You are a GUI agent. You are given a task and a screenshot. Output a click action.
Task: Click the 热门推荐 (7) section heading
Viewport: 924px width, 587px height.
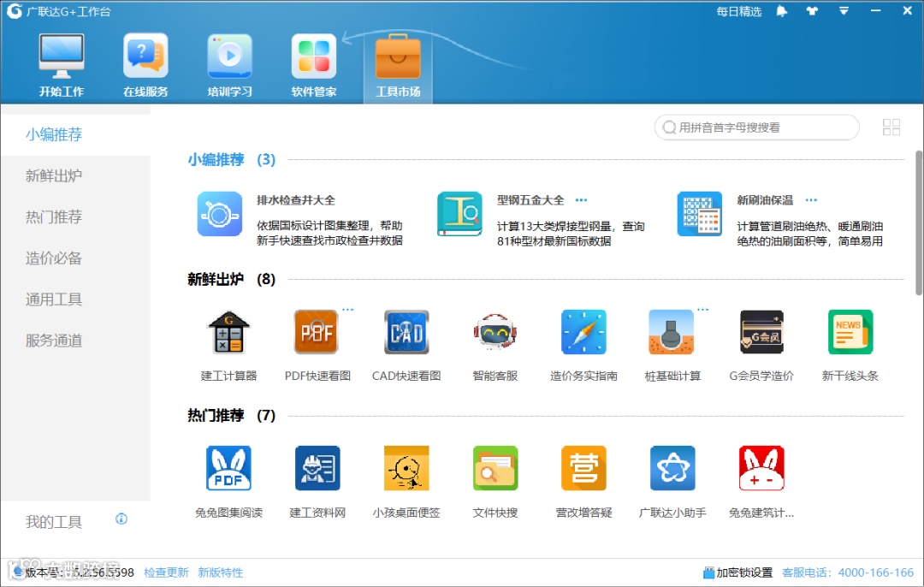tap(232, 415)
